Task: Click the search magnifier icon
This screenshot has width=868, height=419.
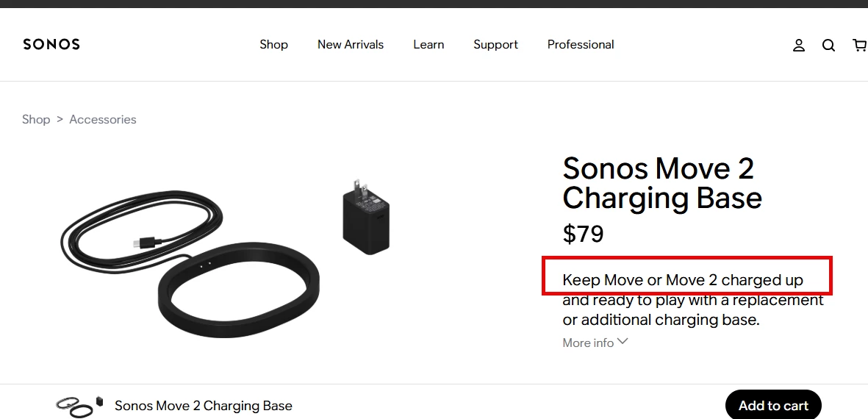Action: 828,46
